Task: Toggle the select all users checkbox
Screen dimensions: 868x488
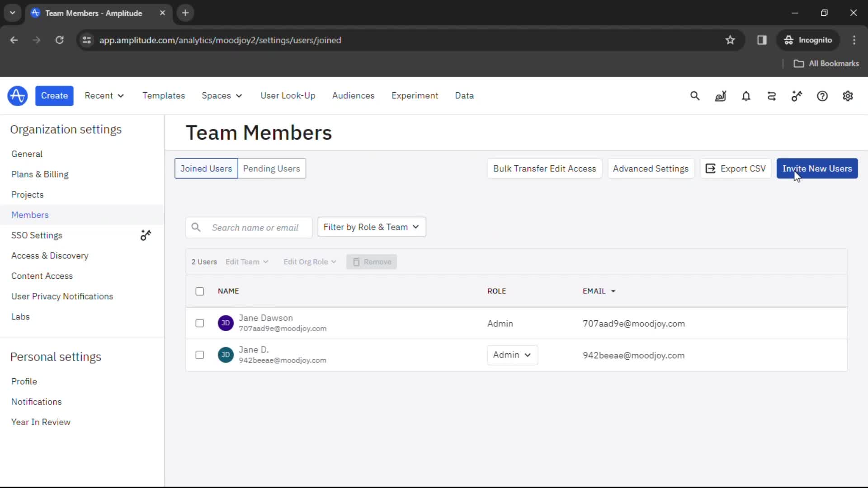Action: coord(200,291)
